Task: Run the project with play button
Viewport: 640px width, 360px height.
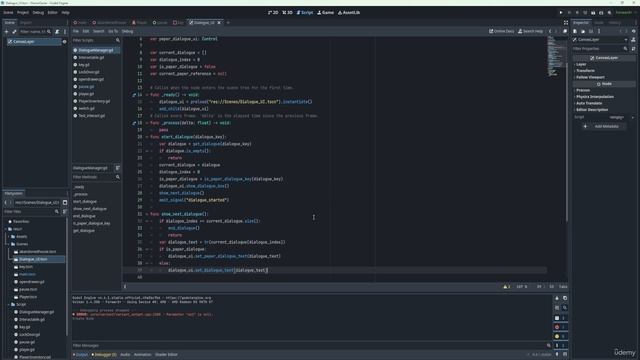Action: [561, 13]
